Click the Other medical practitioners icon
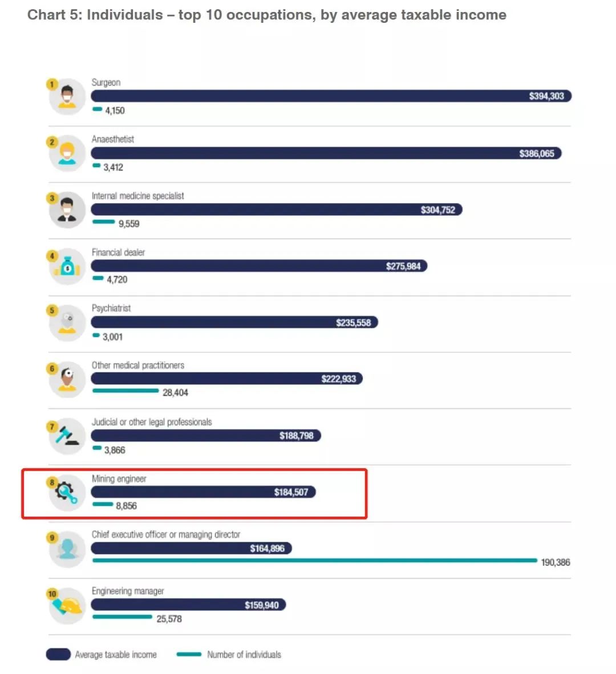This screenshot has width=616, height=674. (67, 379)
